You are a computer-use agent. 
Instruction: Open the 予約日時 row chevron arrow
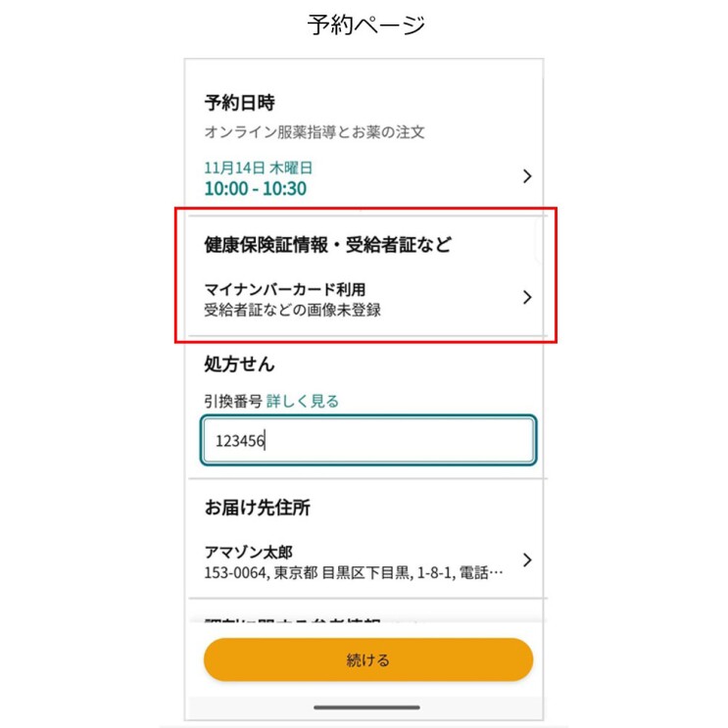[527, 176]
